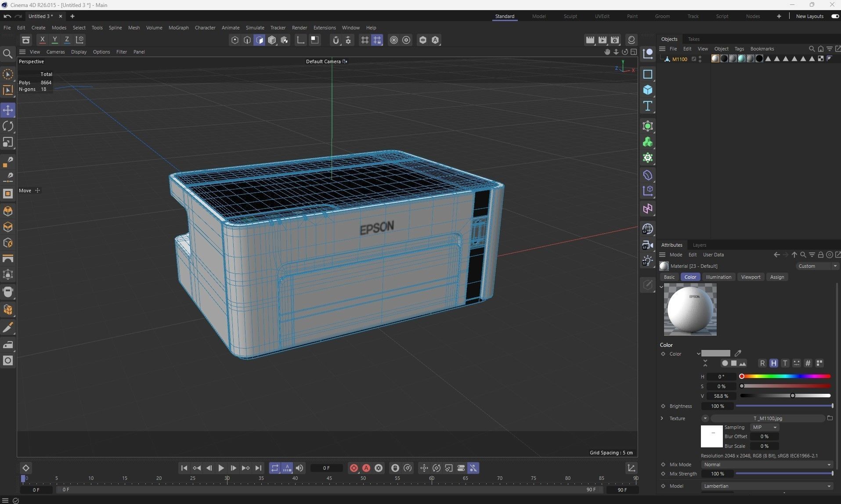Collapse the material preview chevron
Image resolution: width=841 pixels, height=504 pixels.
click(x=661, y=287)
